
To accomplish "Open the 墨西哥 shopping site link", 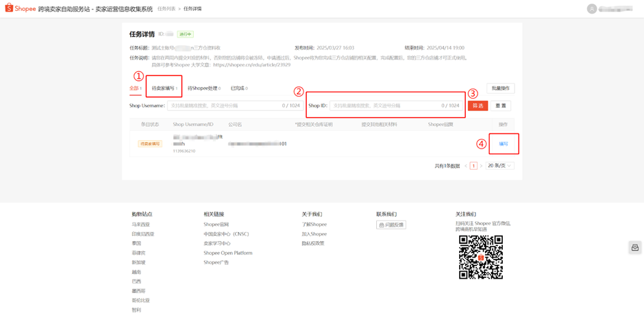I will [x=139, y=291].
